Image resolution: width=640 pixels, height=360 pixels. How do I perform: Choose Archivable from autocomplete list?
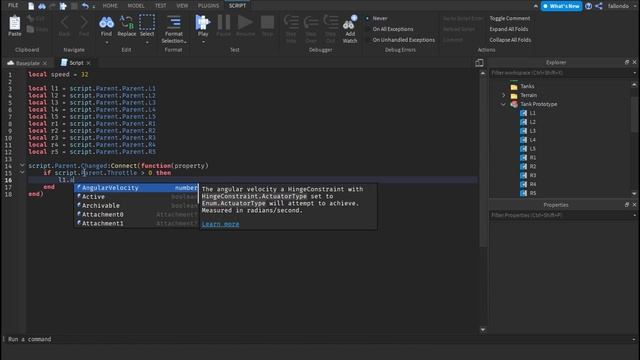tap(136, 206)
